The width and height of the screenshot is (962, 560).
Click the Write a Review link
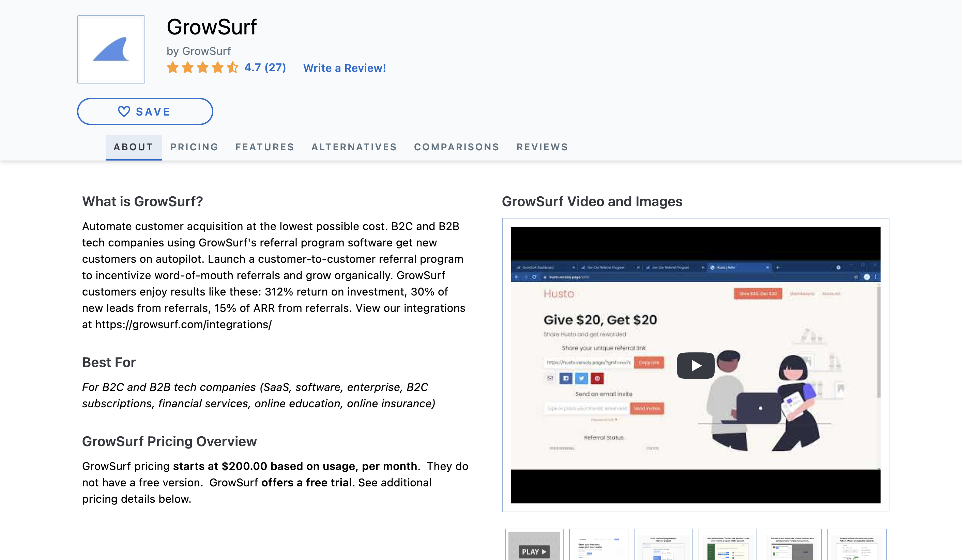(x=345, y=68)
